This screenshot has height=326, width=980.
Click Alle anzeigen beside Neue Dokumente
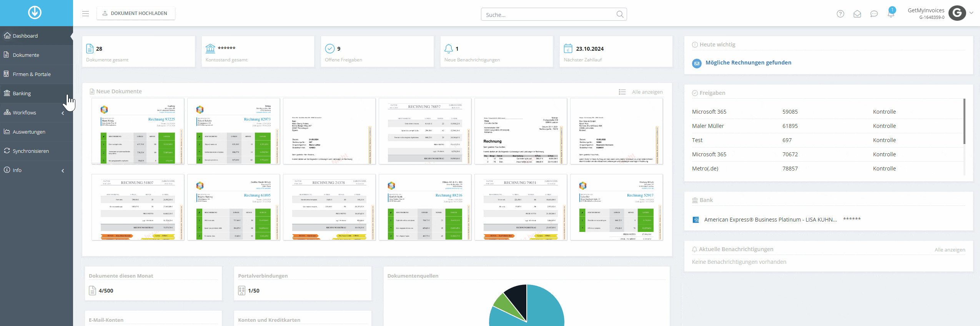pyautogui.click(x=647, y=92)
